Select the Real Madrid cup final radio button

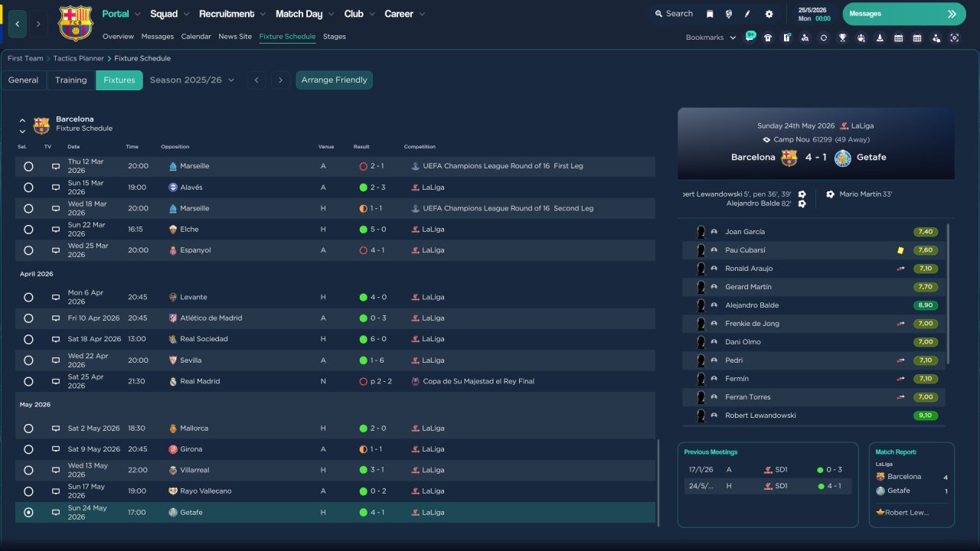[28, 381]
